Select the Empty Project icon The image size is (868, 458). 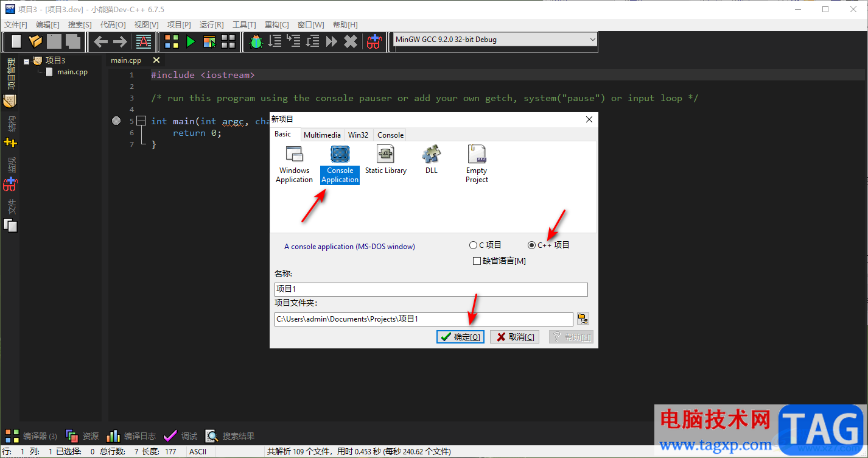(477, 164)
